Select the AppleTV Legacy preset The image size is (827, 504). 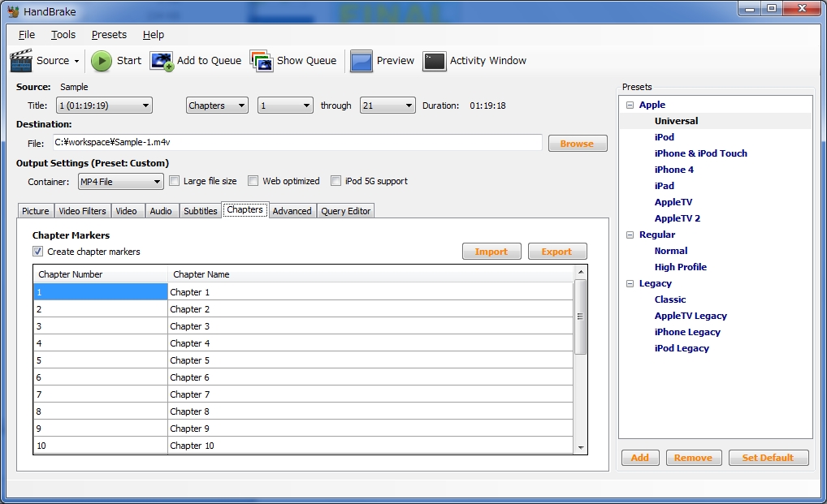click(691, 316)
